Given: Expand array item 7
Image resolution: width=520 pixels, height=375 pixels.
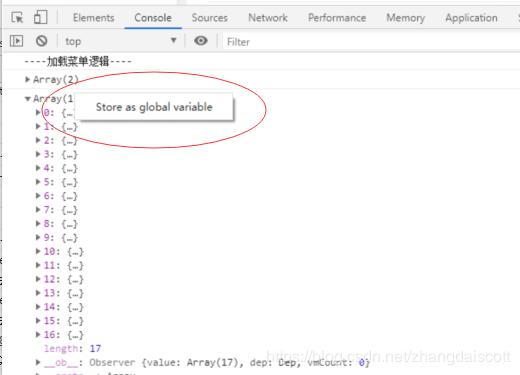Looking at the screenshot, I should pos(38,210).
